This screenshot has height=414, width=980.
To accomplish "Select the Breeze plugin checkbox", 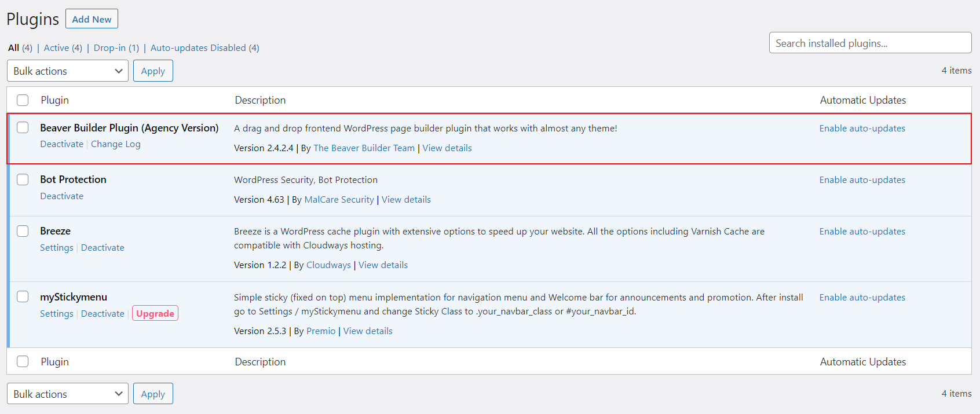I will (23, 231).
